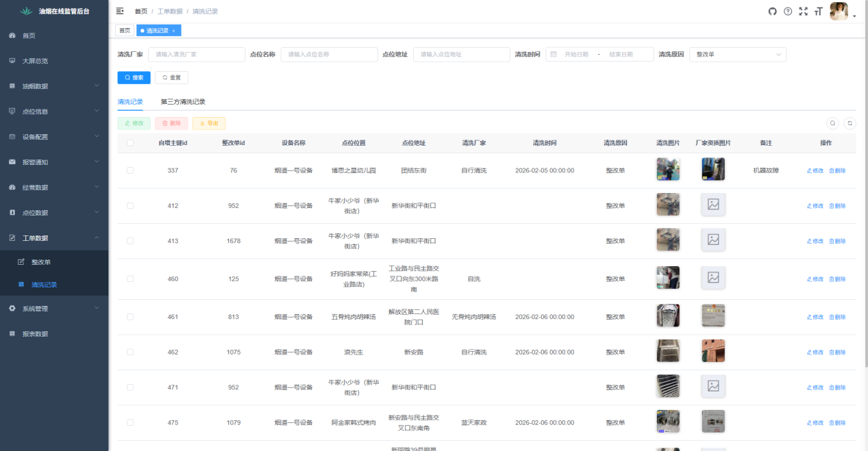Click the blue 搜索 button
This screenshot has width=868, height=451.
pos(134,77)
